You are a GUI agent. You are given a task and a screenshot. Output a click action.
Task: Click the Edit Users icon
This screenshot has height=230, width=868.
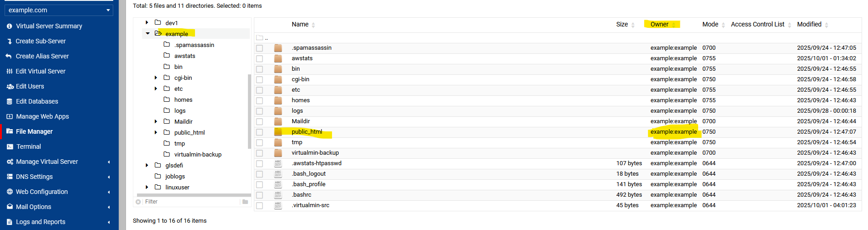[x=10, y=86]
